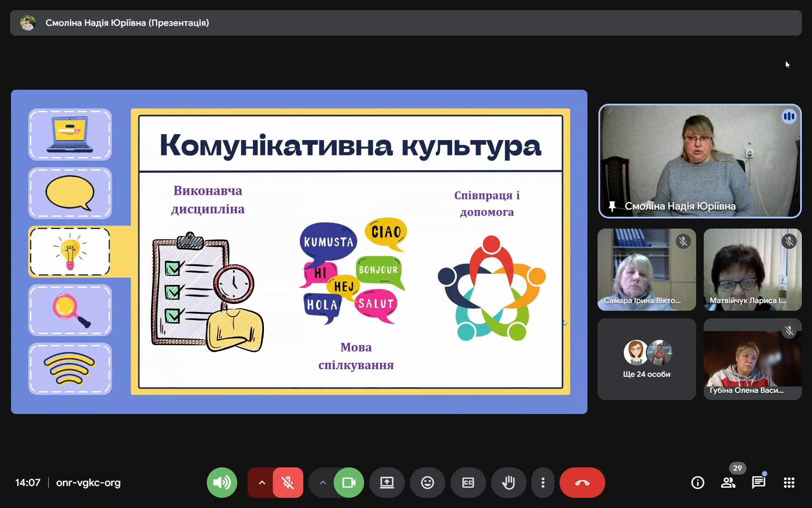812x508 pixels.
Task: Turn off the camera with the green button
Action: click(x=349, y=483)
